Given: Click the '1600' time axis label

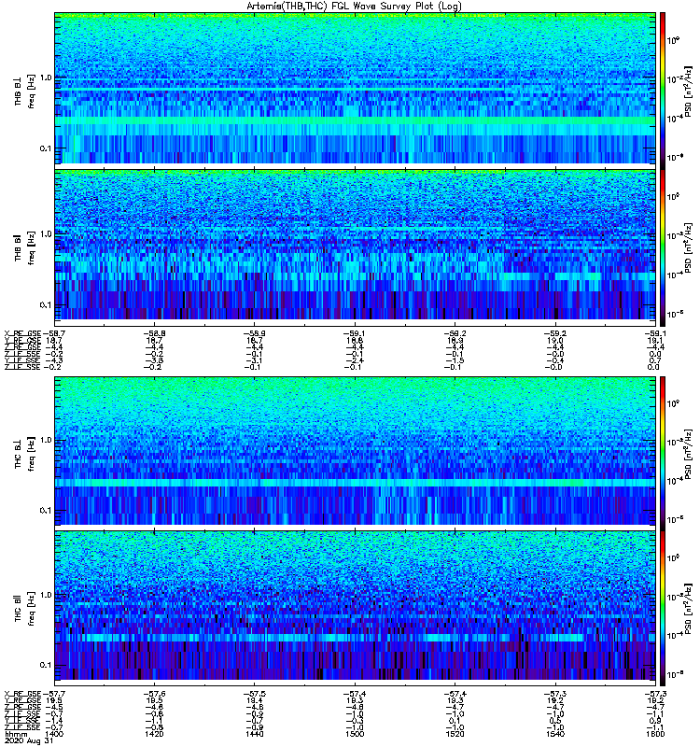Looking at the screenshot, I should 656,734.
